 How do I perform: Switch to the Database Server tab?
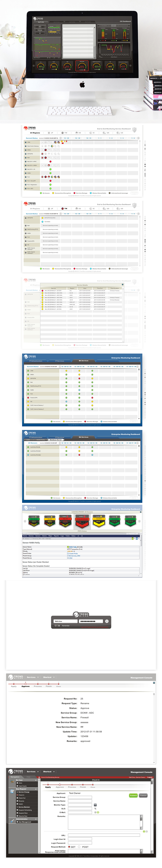pos(55,440)
